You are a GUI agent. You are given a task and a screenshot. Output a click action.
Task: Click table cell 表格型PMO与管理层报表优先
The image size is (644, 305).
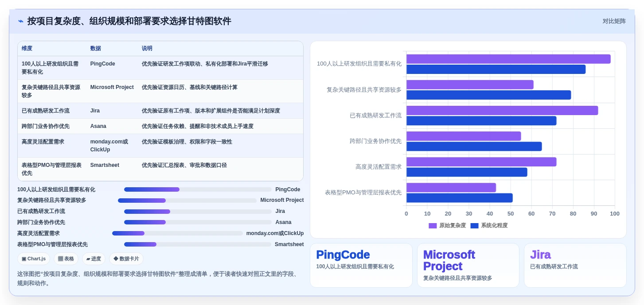click(x=51, y=169)
